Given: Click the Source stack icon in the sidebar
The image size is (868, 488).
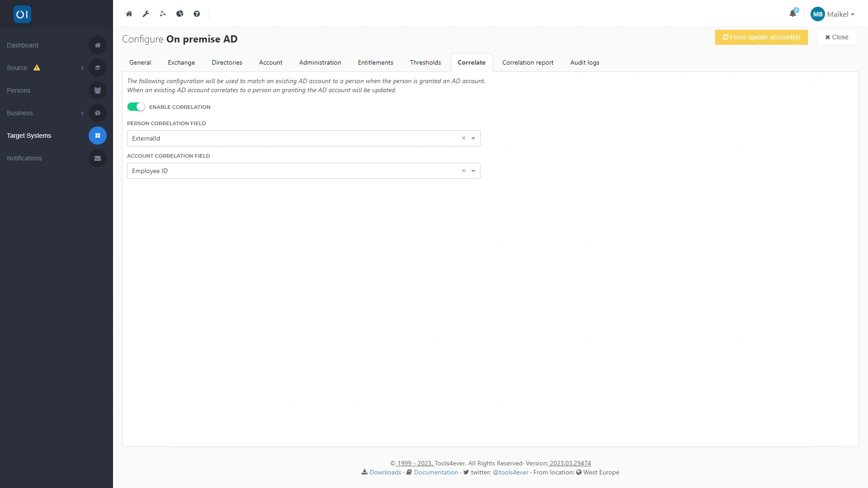Looking at the screenshot, I should pyautogui.click(x=98, y=68).
